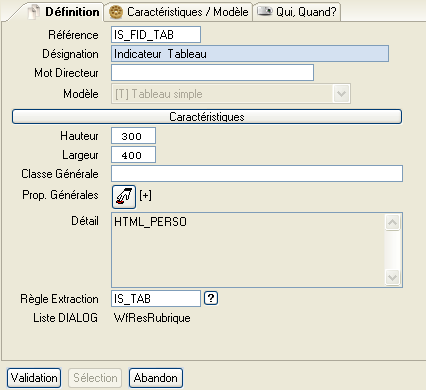Screen dimensions: 426x390
Task: Open the Tableau simple combo box
Action: [x=231, y=94]
